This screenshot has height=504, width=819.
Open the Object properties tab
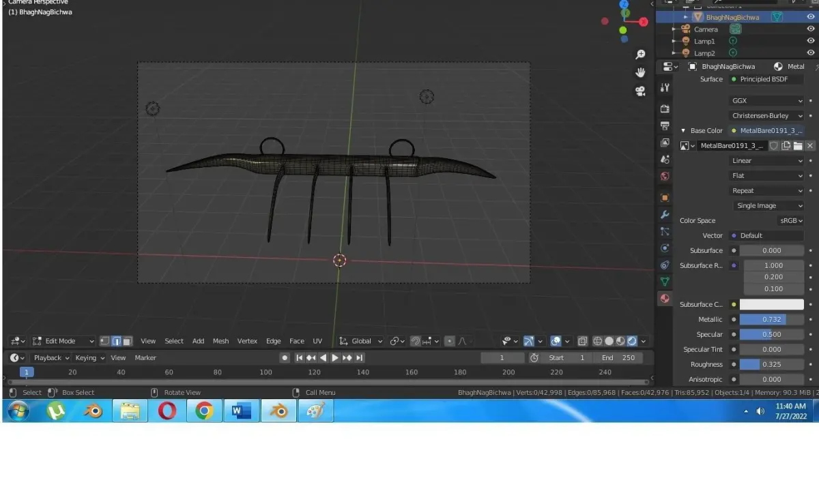[665, 198]
